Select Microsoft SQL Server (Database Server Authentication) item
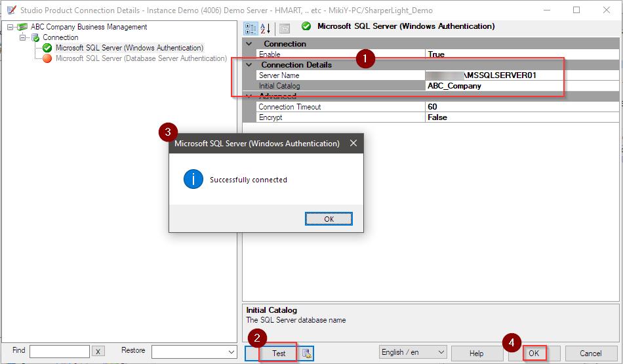This screenshot has height=364, width=623. pyautogui.click(x=141, y=58)
